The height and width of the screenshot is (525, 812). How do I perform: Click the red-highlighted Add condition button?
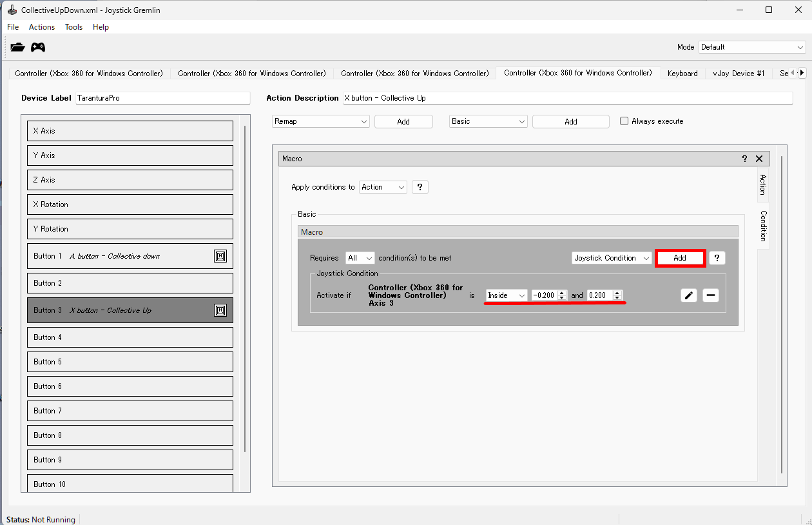pos(680,258)
